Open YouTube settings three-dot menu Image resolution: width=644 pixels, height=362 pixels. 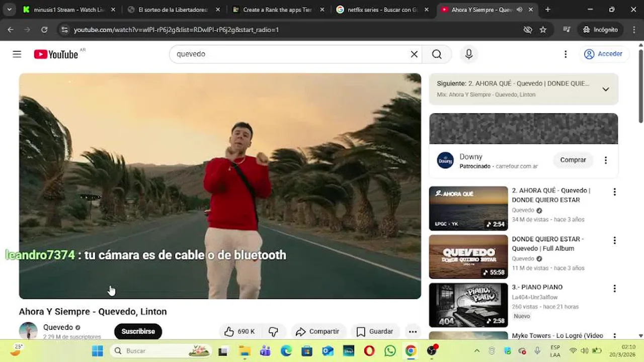pyautogui.click(x=566, y=54)
